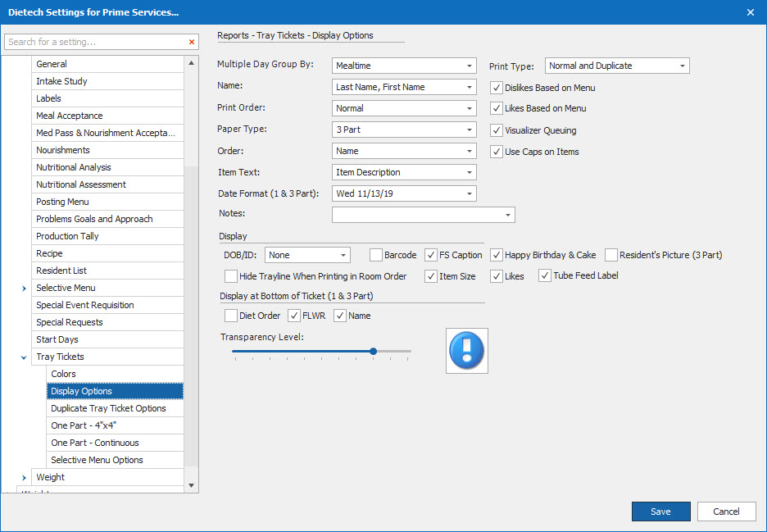Toggle FS Caption display
Screen dimensions: 767x532
pos(430,255)
